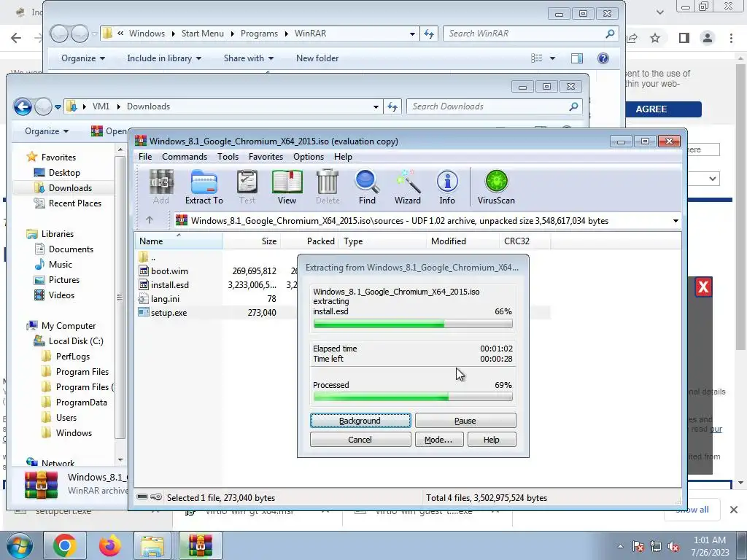This screenshot has width=747, height=560.
Task: Click the Mode... button
Action: click(438, 440)
